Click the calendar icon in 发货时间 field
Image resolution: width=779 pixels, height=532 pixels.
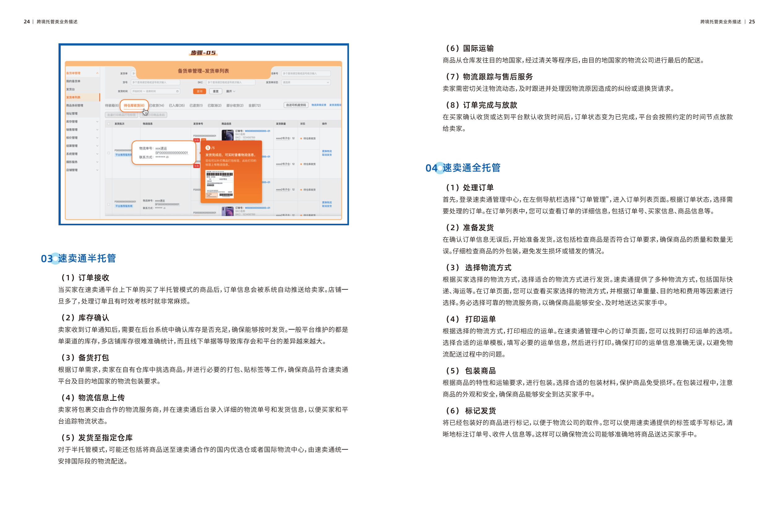coord(177,91)
